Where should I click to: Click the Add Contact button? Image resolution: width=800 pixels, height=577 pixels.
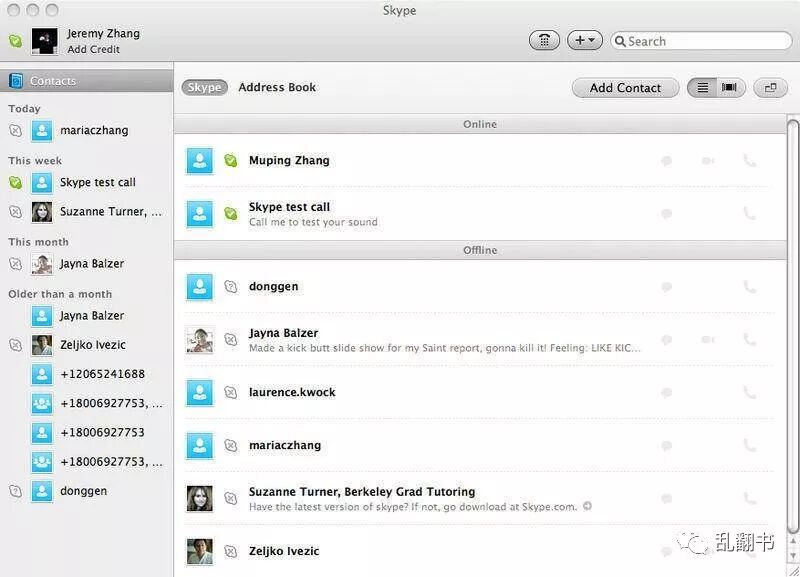[626, 88]
